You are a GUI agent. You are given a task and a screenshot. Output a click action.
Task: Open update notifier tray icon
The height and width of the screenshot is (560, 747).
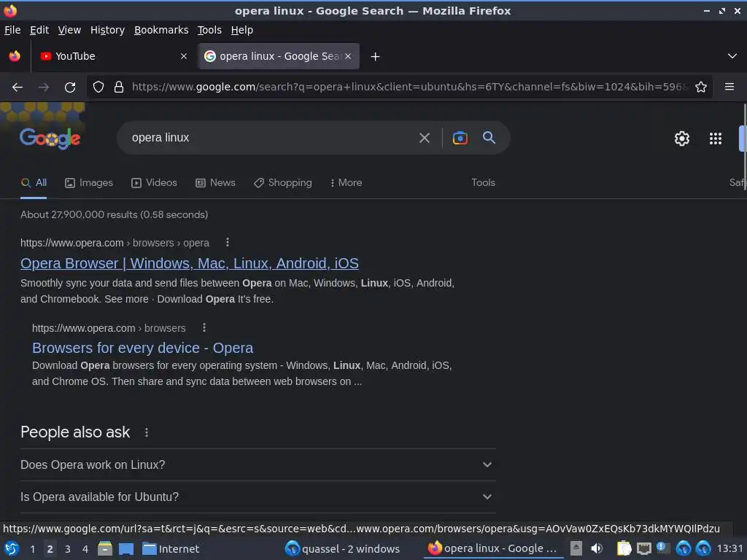pyautogui.click(x=662, y=548)
